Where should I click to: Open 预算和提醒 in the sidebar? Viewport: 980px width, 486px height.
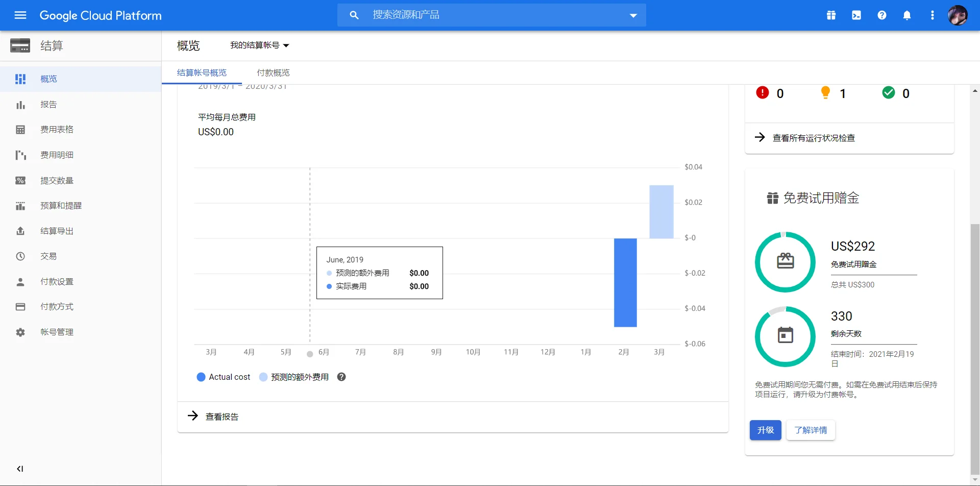pyautogui.click(x=81, y=206)
